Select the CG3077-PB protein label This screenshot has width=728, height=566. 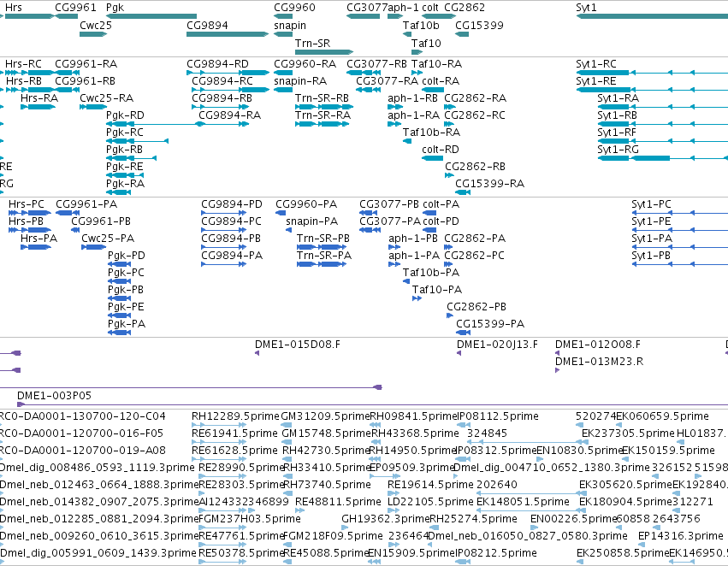(389, 204)
